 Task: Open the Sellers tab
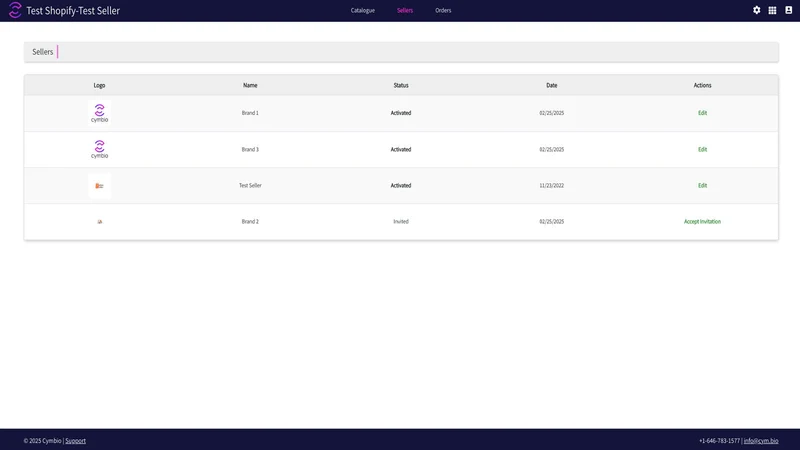(405, 10)
